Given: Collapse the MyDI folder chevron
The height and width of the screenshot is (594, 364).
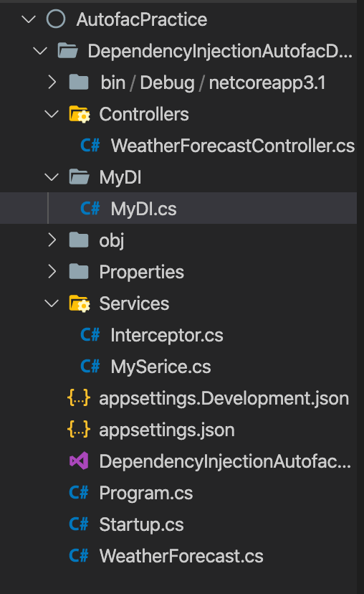Looking at the screenshot, I should (x=52, y=177).
